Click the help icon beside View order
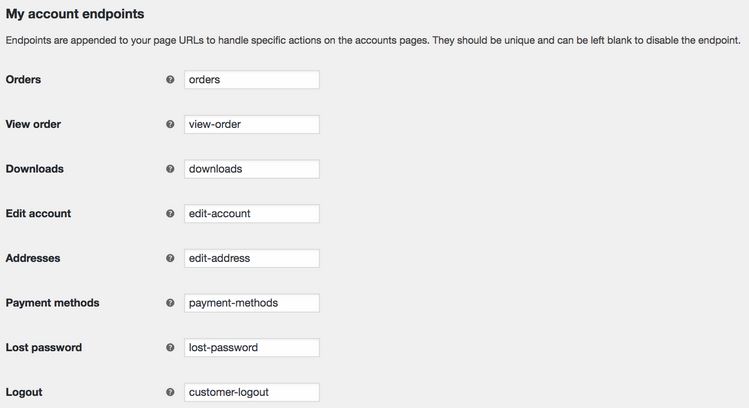 [170, 124]
